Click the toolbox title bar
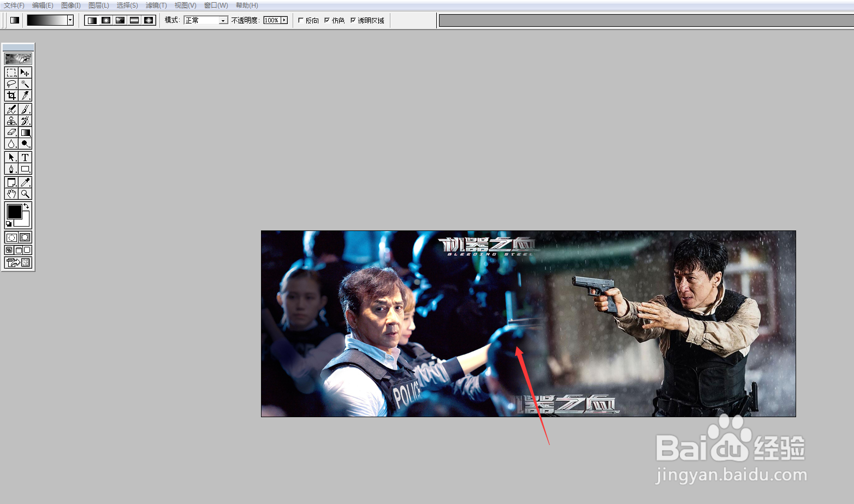Viewport: 854px width, 504px height. click(18, 48)
